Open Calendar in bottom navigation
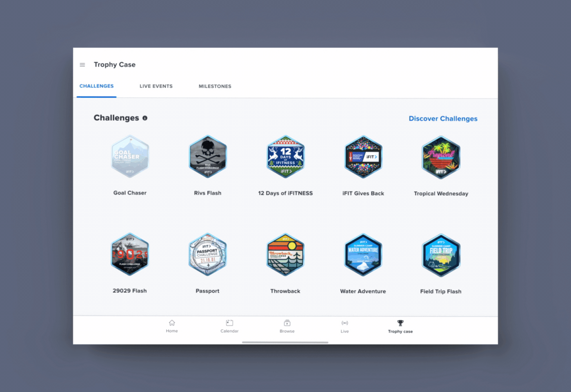 click(x=229, y=326)
